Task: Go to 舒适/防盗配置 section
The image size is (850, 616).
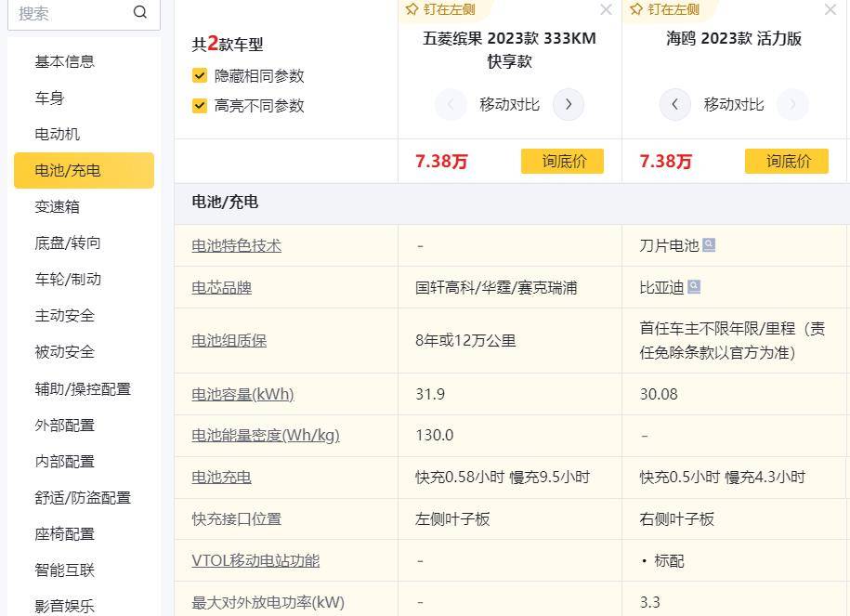Action: [83, 498]
